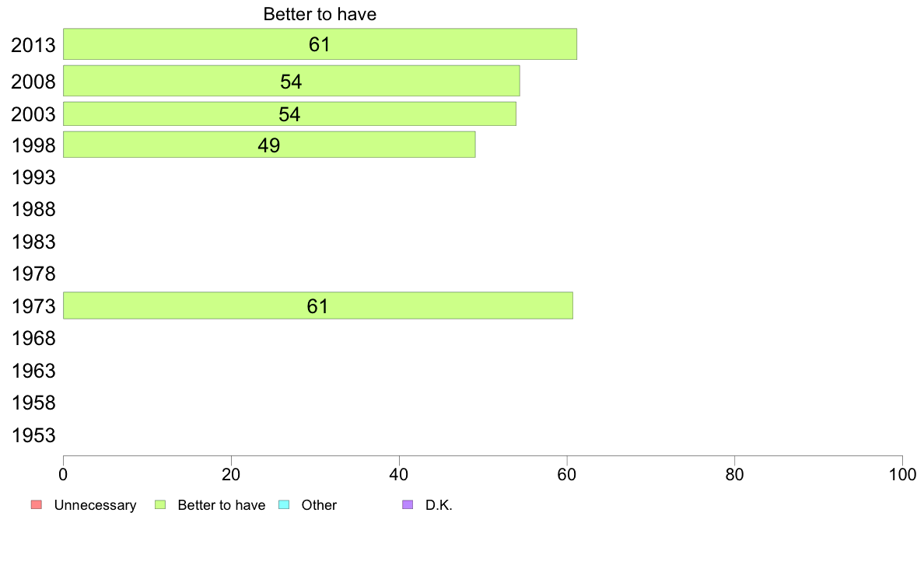Click the D.K. legend label

[439, 505]
